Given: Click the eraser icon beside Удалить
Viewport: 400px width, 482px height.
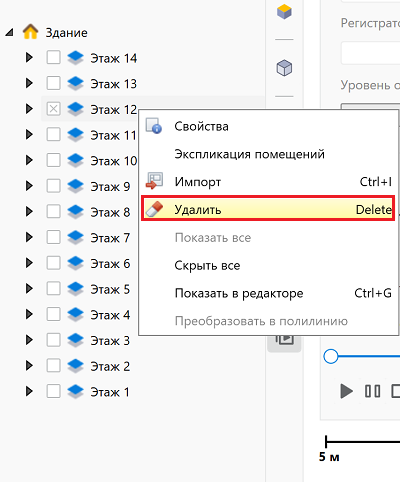Looking at the screenshot, I should [154, 209].
